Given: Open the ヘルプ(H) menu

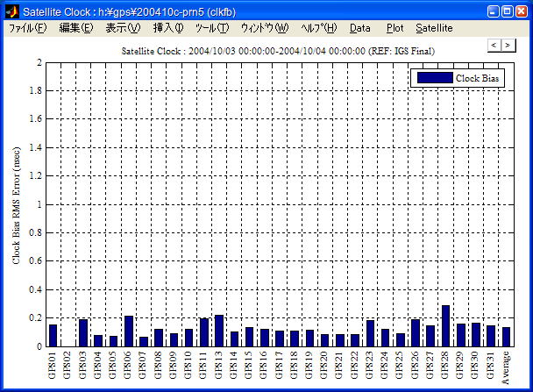Looking at the screenshot, I should point(318,28).
